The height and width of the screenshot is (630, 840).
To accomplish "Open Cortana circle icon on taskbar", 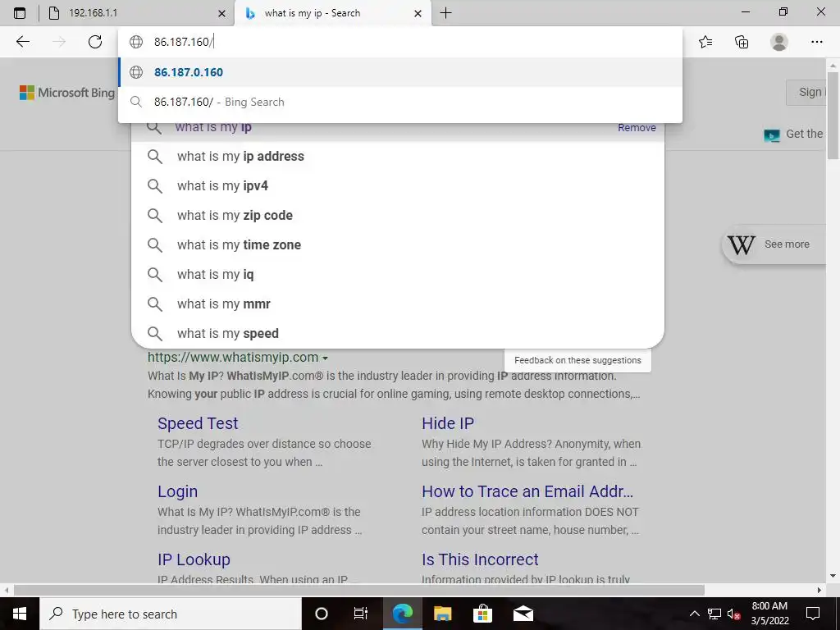I will click(321, 614).
